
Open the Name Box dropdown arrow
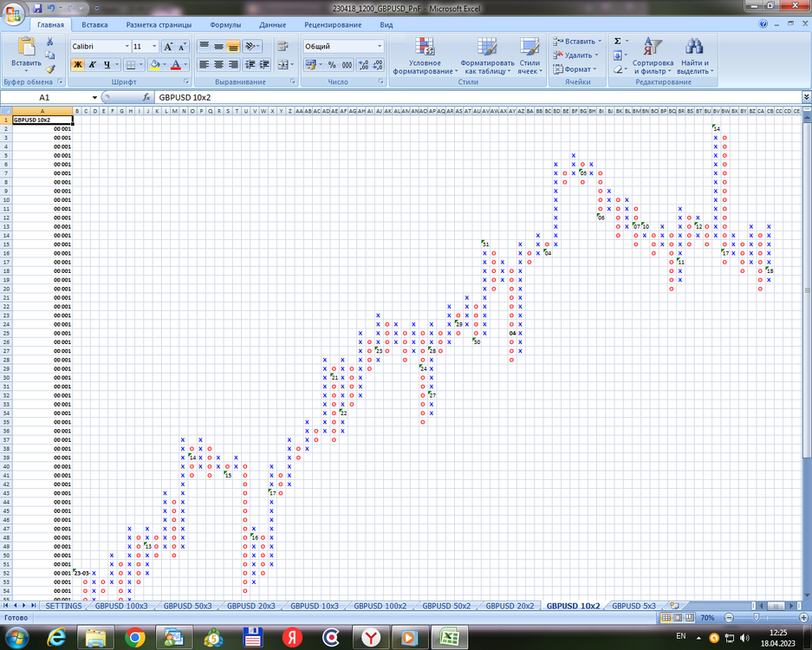pyautogui.click(x=94, y=97)
